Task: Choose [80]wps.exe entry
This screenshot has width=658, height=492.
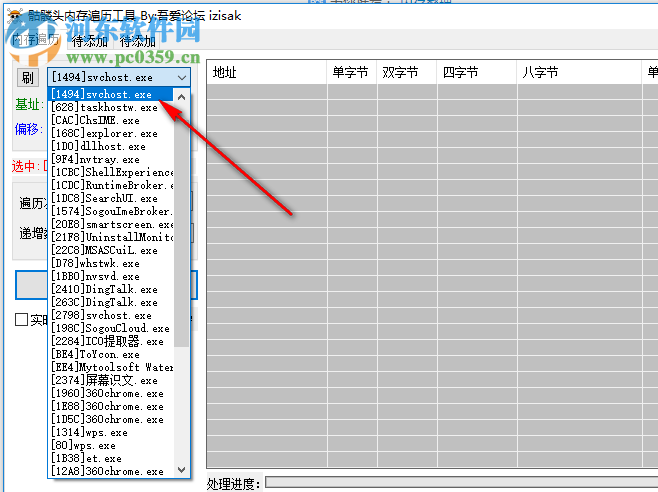Action: pos(111,446)
